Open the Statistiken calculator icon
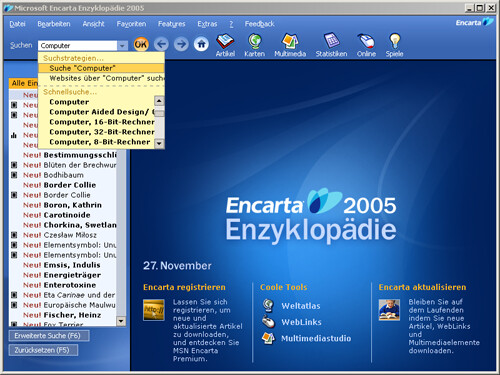Screen dimensions: 500x375 331,41
